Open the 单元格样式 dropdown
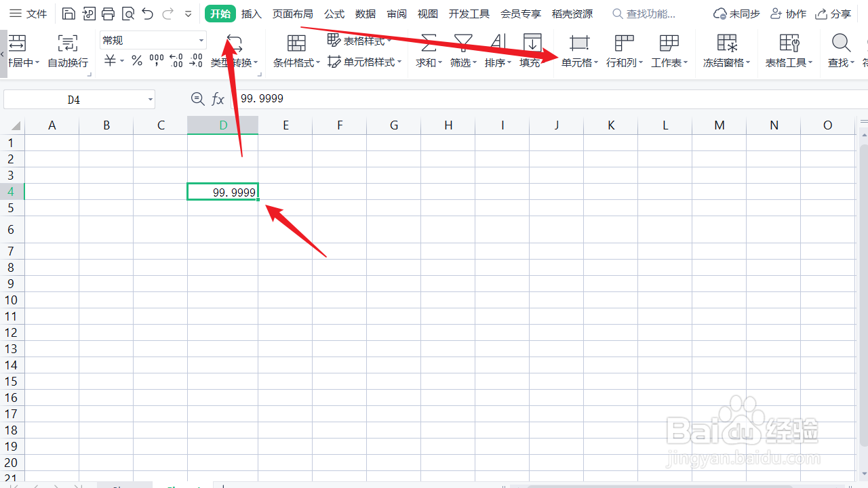 coord(364,62)
